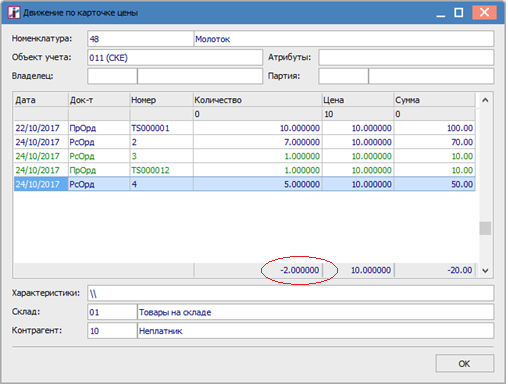The height and width of the screenshot is (385, 508).
Task: Select the РсОрд row numbered 2
Action: (x=245, y=142)
